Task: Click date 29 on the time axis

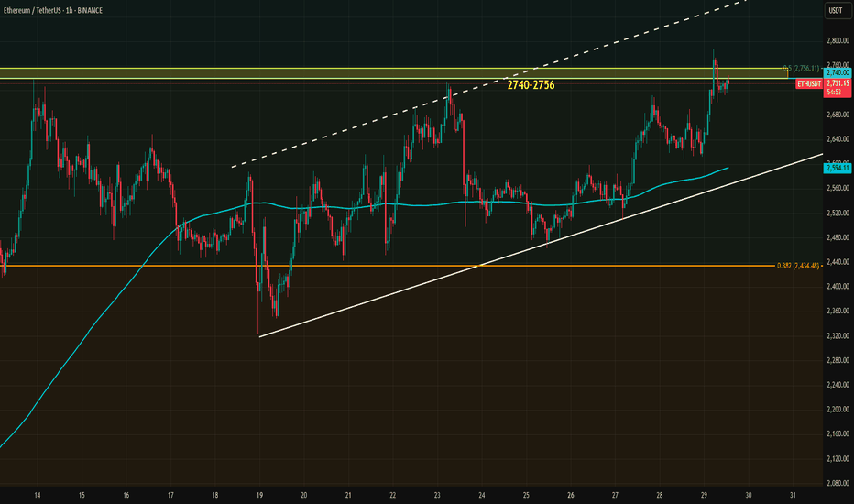Action: [705, 495]
